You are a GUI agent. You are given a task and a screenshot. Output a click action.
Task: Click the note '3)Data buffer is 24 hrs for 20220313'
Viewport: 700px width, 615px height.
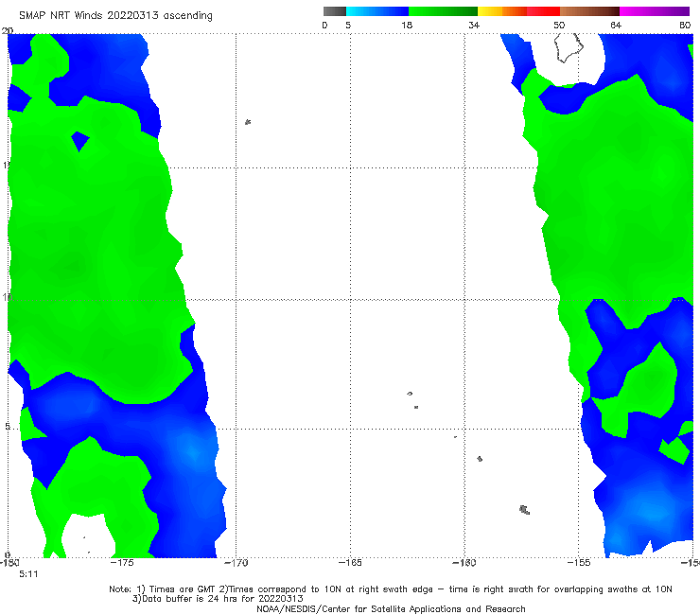tap(218, 599)
